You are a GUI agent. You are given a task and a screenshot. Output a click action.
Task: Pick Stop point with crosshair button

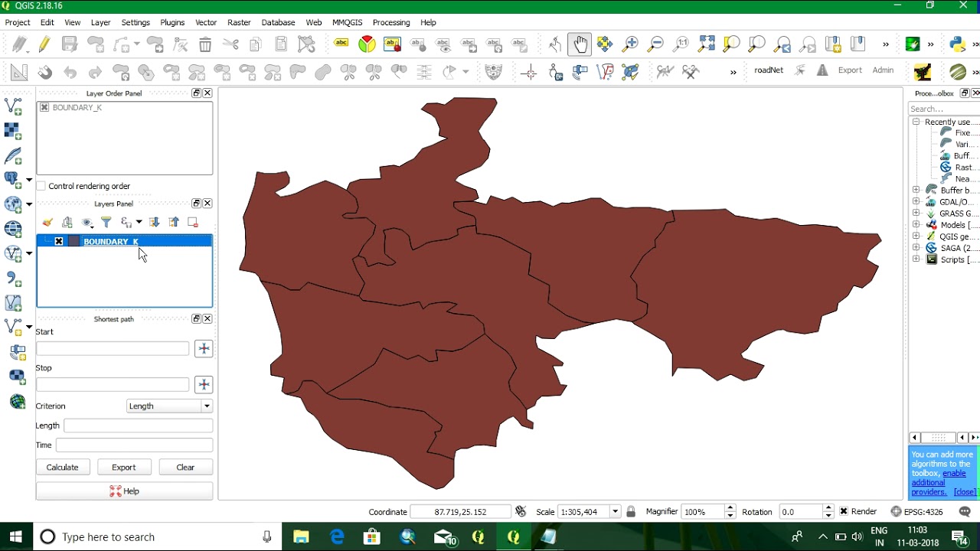pos(204,385)
